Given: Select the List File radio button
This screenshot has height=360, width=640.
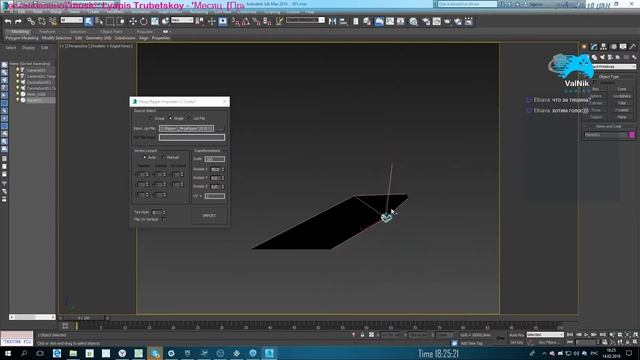Looking at the screenshot, I should tap(189, 118).
